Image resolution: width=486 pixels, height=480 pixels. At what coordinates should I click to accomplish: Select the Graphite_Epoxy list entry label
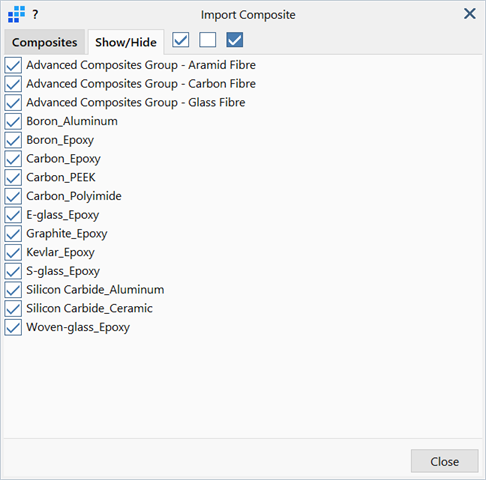(x=67, y=234)
